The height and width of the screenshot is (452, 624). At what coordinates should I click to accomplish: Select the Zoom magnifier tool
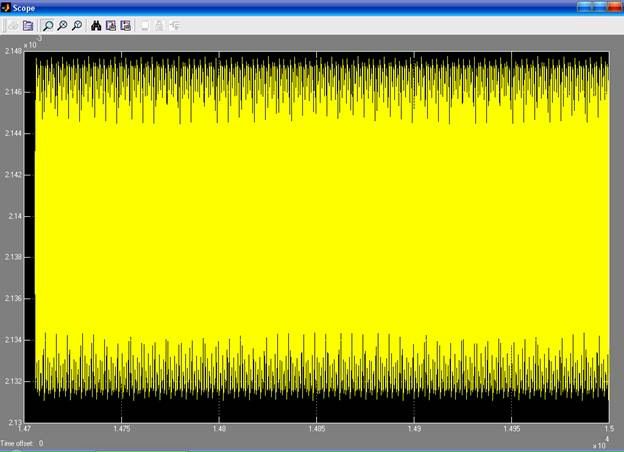coord(48,25)
